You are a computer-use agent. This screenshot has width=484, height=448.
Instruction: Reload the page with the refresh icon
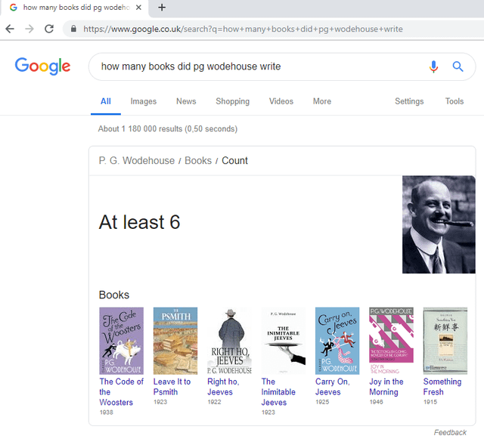[49, 29]
